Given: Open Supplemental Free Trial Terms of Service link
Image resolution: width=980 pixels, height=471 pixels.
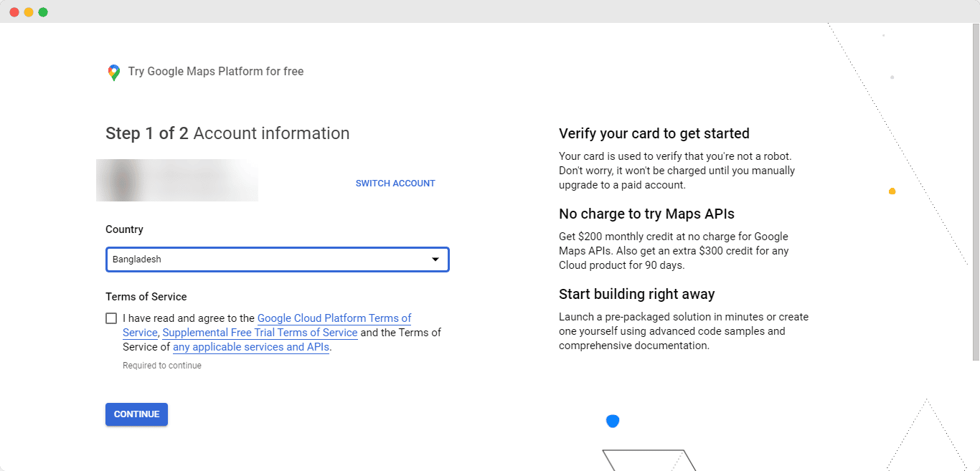Looking at the screenshot, I should point(260,333).
